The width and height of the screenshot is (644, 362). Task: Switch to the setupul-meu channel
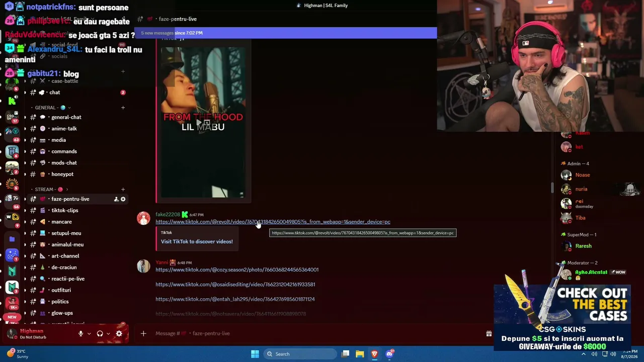coord(75,233)
